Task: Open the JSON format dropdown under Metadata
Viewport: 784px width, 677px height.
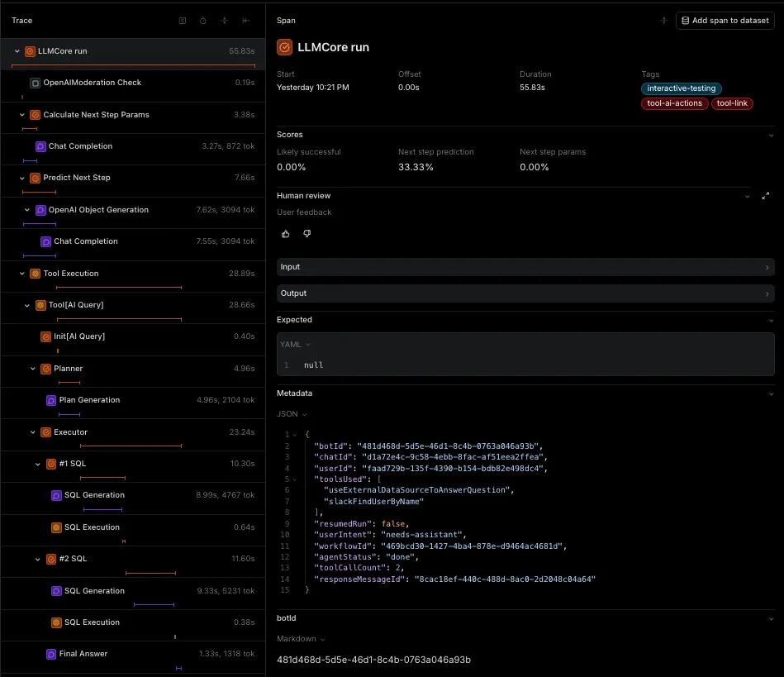Action: 292,414
